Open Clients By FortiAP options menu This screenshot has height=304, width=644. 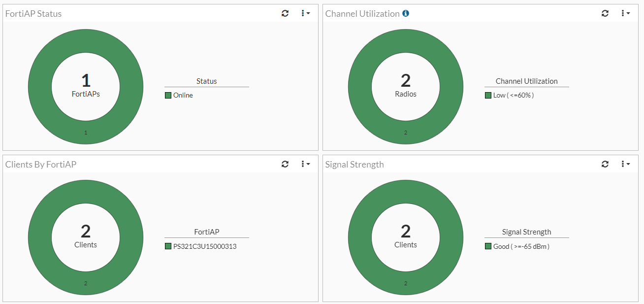pos(305,164)
